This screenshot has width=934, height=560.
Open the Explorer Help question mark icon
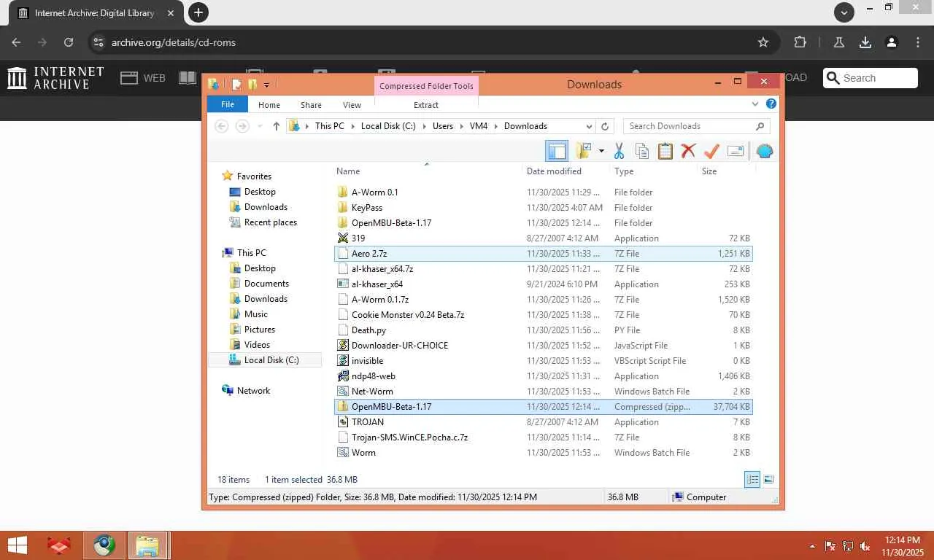771,104
